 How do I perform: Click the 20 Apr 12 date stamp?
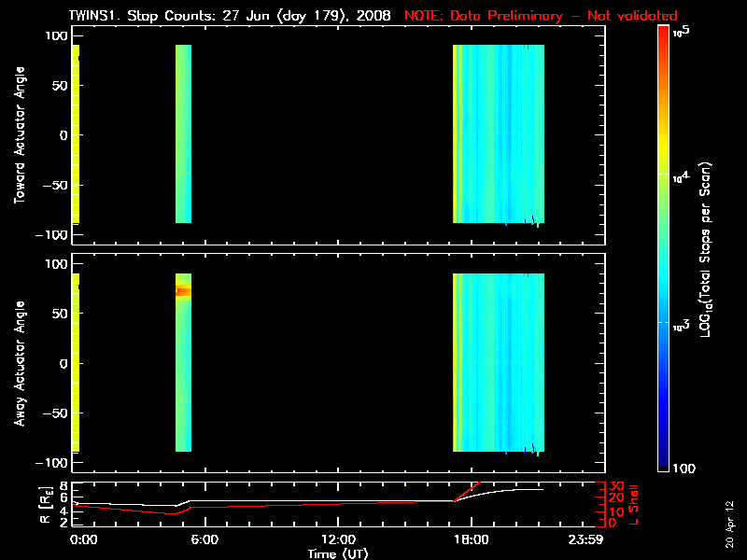pos(730,518)
